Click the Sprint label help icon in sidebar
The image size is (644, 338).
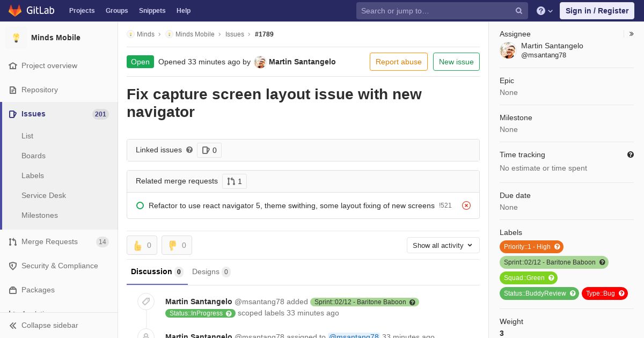tap(602, 262)
